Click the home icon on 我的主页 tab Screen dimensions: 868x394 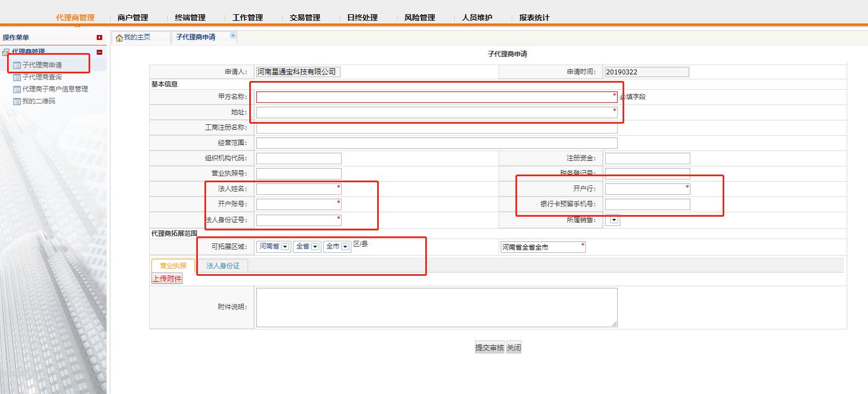(x=119, y=38)
